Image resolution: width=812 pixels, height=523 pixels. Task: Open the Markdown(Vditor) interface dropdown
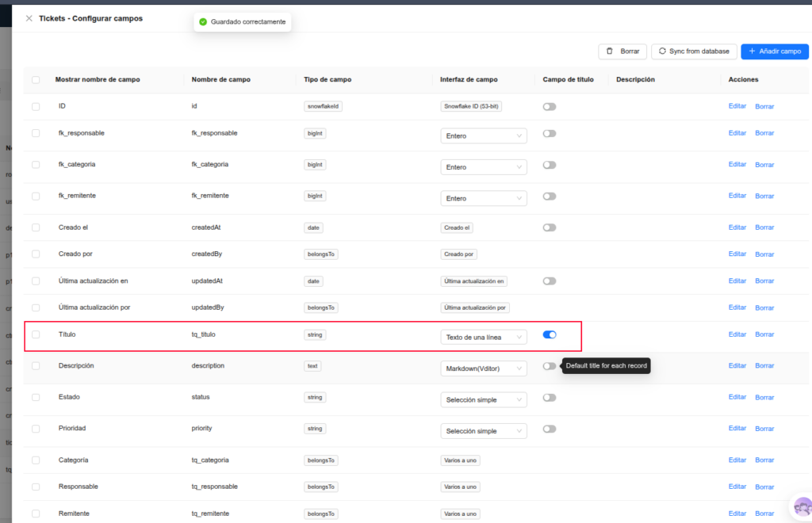click(484, 368)
